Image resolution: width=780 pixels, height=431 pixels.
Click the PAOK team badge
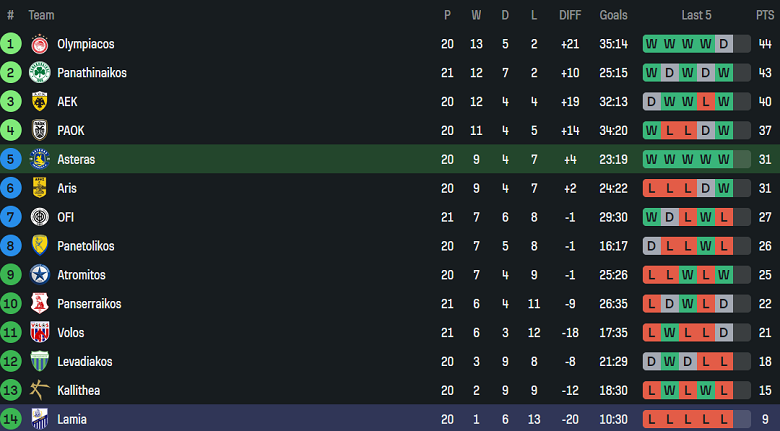[40, 130]
